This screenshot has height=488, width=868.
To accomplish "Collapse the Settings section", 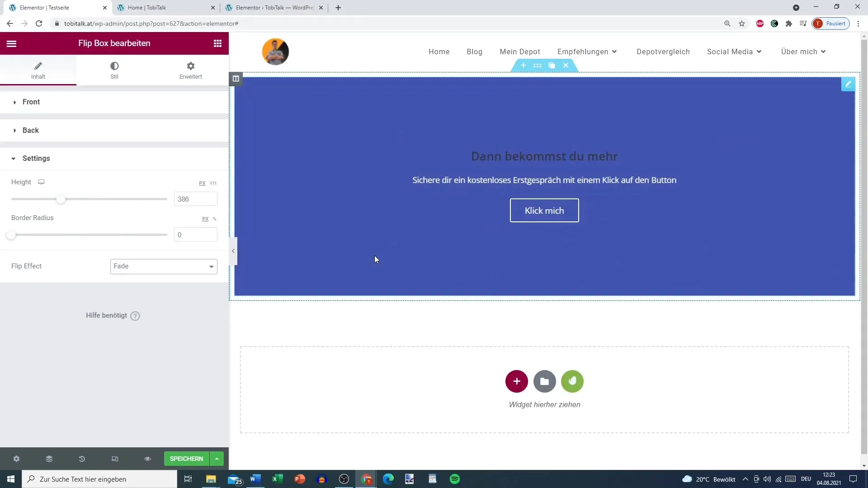I will pos(114,159).
